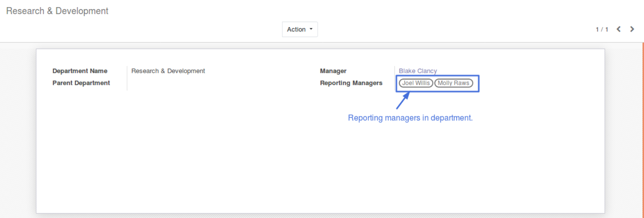Click the blue annotation arrow
Viewport: 644px width, 218px height.
click(403, 101)
